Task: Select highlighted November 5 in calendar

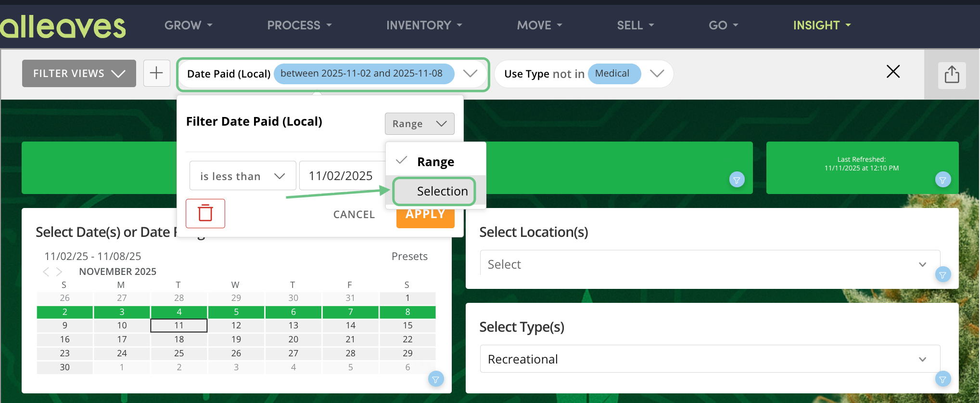Action: pyautogui.click(x=236, y=312)
